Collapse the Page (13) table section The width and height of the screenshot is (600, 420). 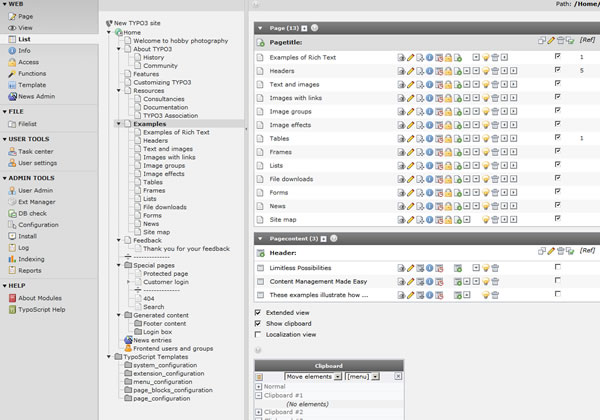coord(261,28)
